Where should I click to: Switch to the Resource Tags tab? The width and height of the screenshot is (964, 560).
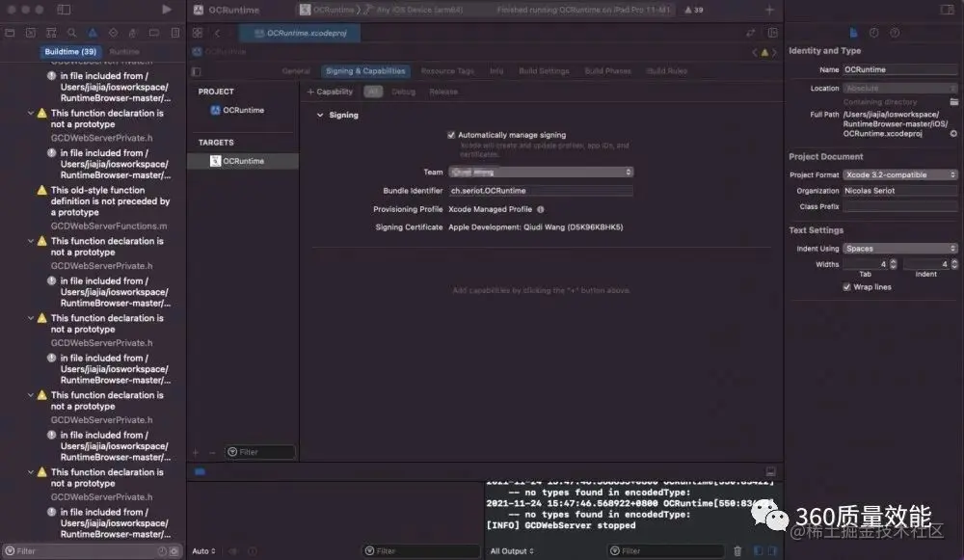[447, 71]
